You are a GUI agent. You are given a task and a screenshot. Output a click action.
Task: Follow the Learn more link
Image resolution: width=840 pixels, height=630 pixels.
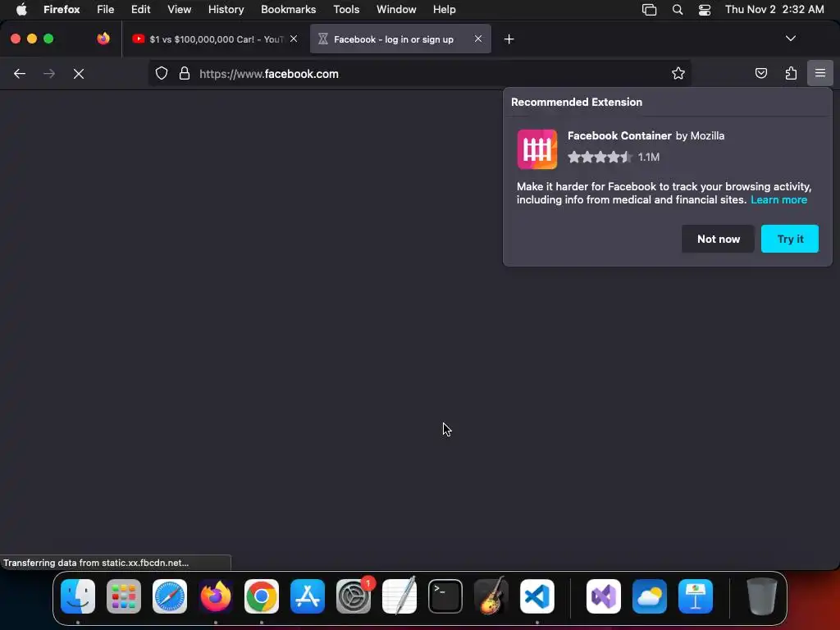coord(778,200)
